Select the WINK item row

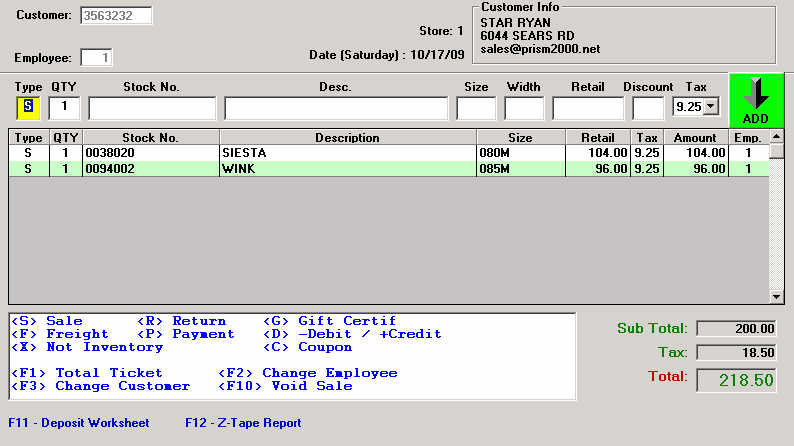tap(346, 169)
